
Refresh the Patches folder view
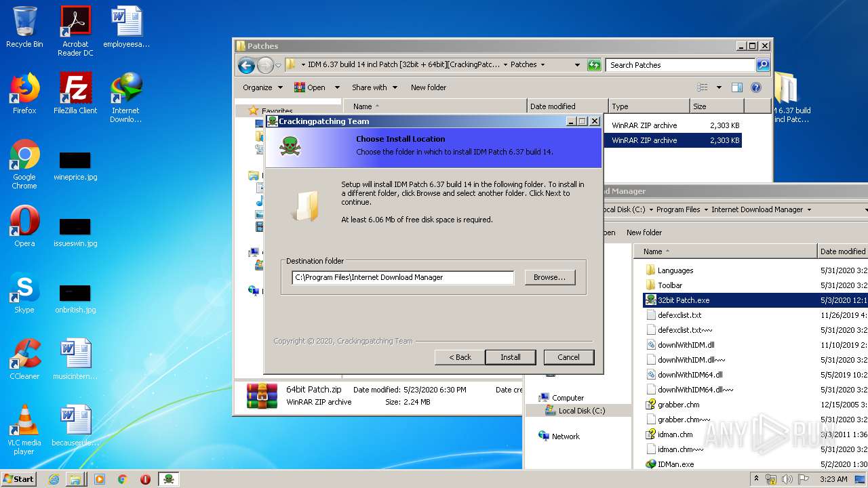point(594,65)
